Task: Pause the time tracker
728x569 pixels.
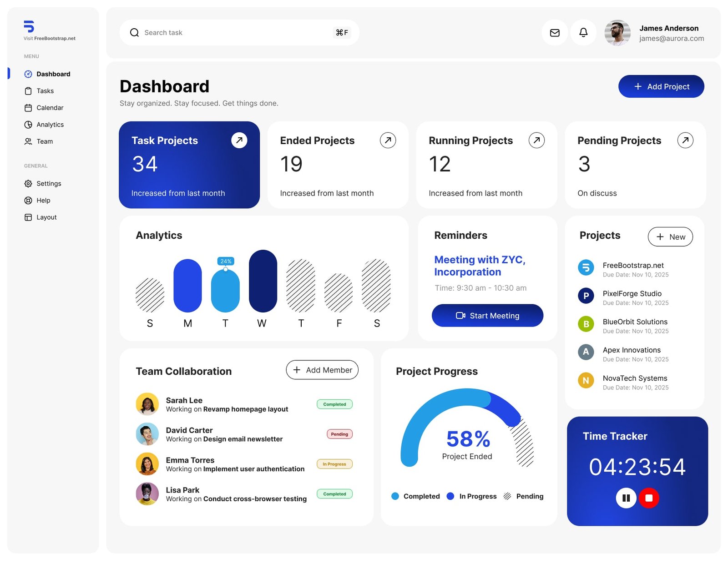Action: 626,498
